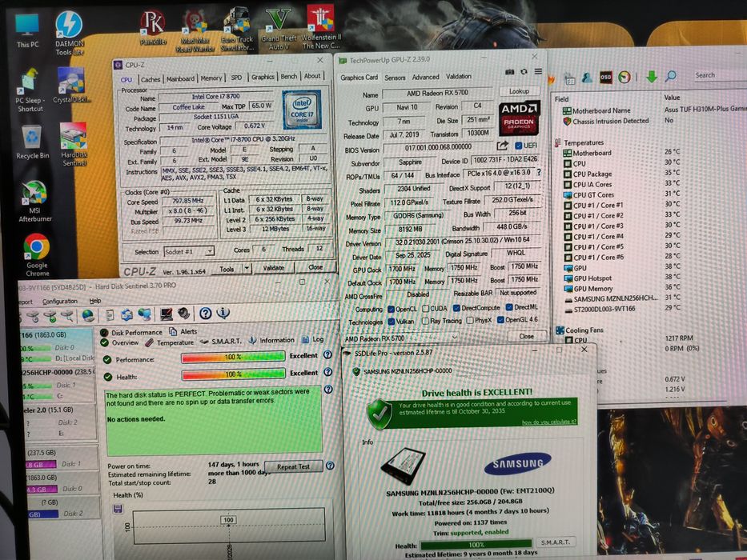Toggle DirectCompute checkbox in GPU-Z

point(456,308)
